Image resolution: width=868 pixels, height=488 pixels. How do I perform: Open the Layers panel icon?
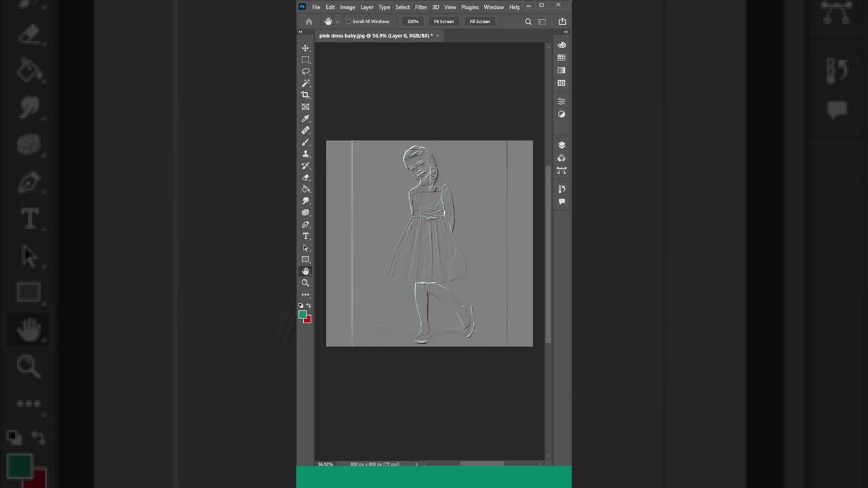point(561,145)
